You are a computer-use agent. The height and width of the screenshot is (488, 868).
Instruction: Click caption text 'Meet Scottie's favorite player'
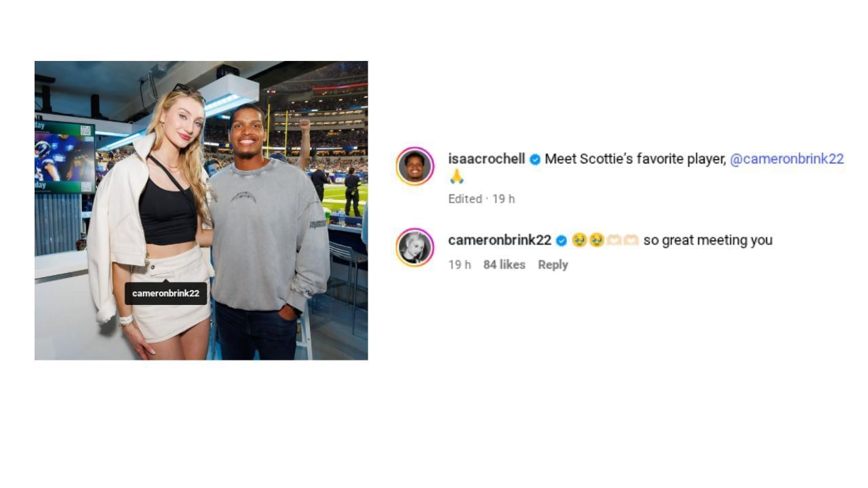click(x=635, y=159)
